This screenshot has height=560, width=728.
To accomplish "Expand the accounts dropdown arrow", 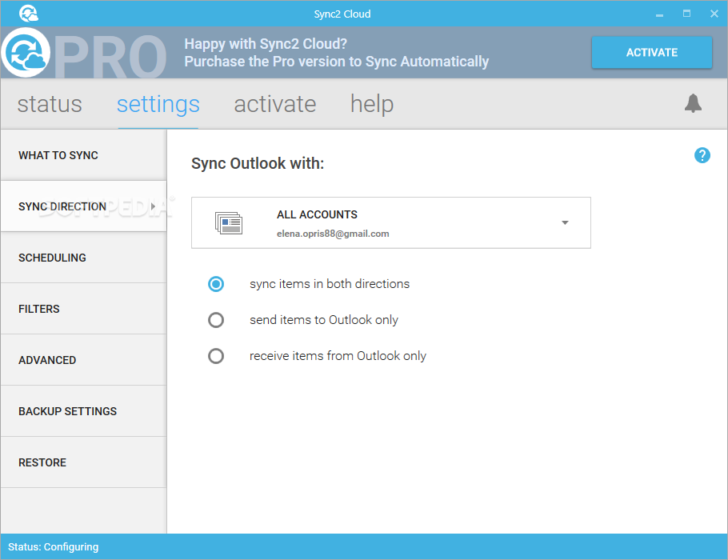I will [565, 223].
